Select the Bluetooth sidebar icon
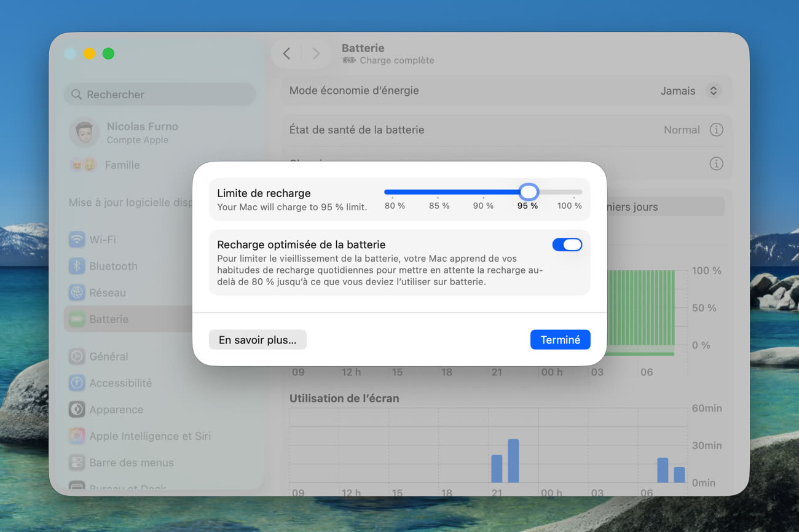 (77, 266)
